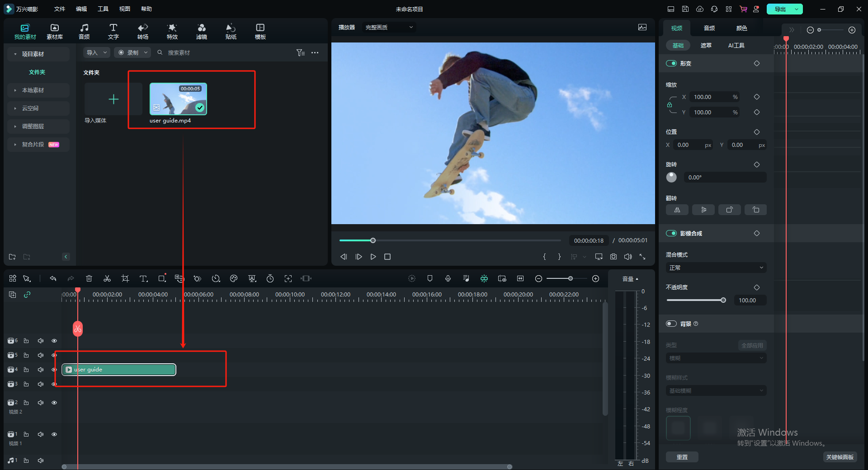Hide video track 2 with eye icon
868x470 pixels.
click(x=54, y=403)
